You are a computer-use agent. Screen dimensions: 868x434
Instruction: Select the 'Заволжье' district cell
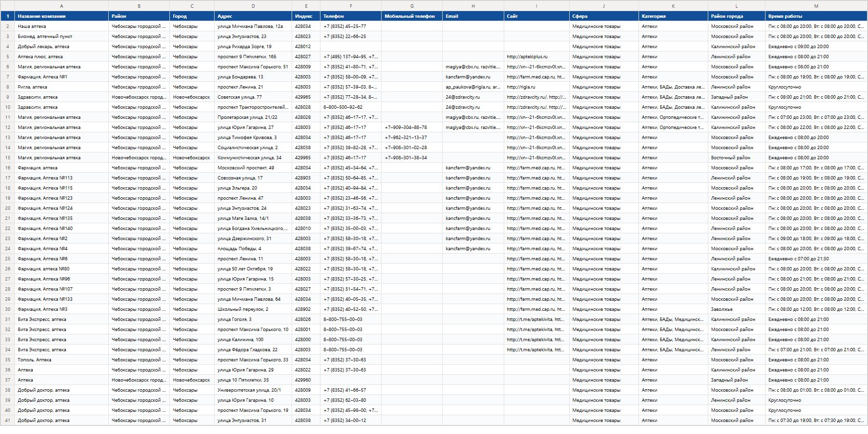[737, 309]
